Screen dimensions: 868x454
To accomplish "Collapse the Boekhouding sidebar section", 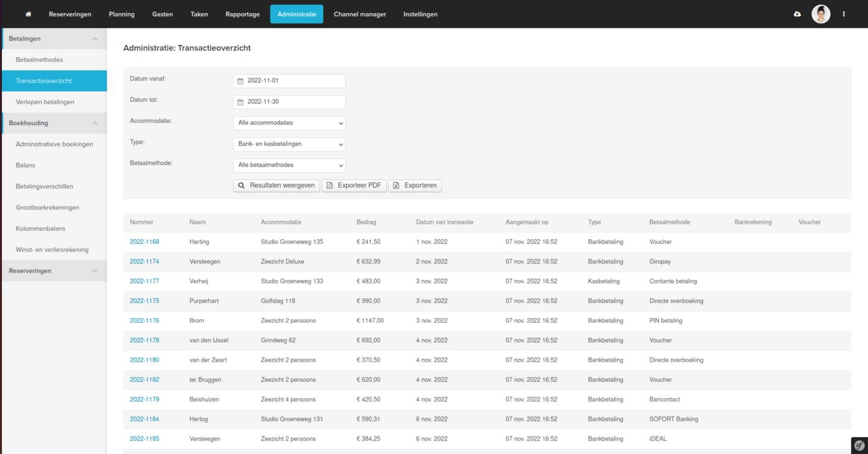I will click(x=94, y=123).
